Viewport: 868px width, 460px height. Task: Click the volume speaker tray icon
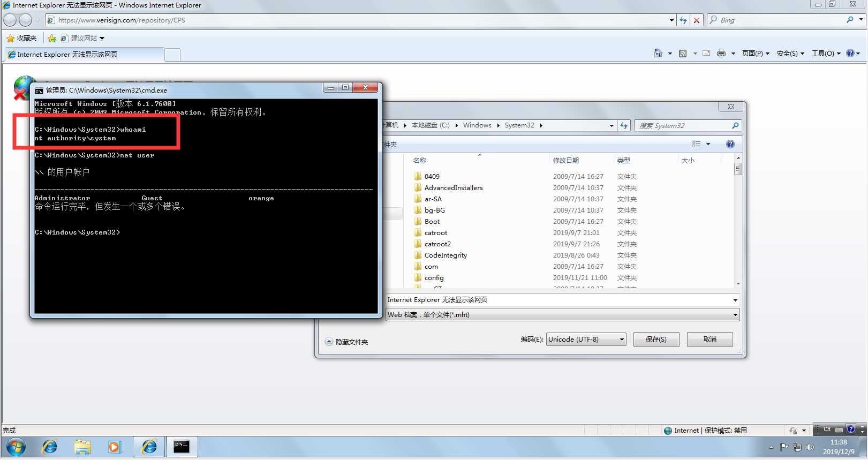pyautogui.click(x=810, y=447)
